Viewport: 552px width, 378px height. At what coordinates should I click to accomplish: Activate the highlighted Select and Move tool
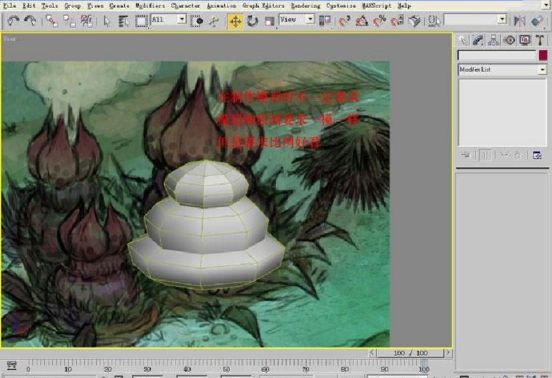point(235,21)
